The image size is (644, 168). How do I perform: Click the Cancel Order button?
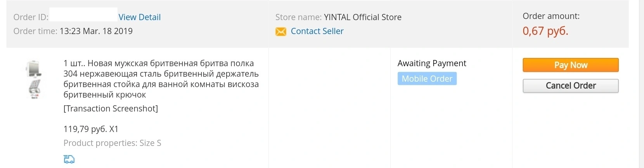(x=570, y=86)
